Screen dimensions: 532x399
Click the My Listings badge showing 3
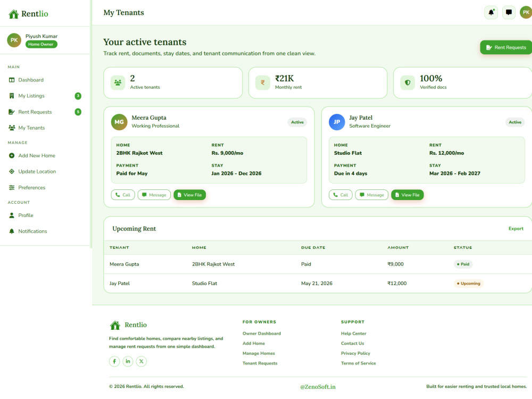[78, 96]
